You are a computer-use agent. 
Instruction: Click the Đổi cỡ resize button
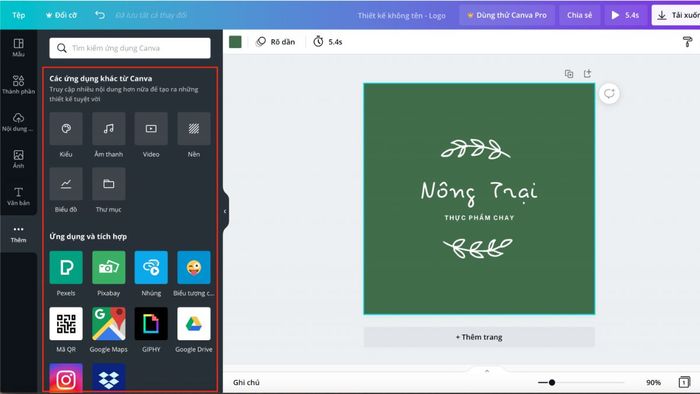[x=61, y=15]
